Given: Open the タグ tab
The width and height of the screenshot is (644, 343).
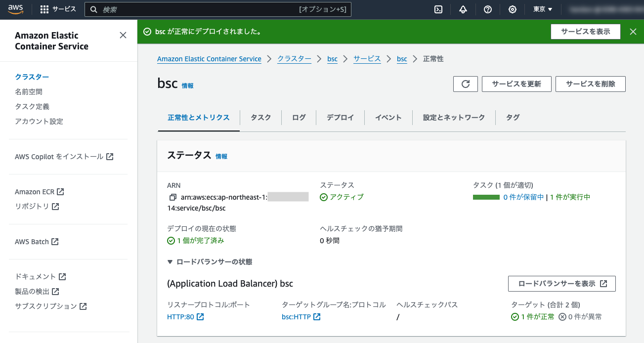Looking at the screenshot, I should point(513,117).
